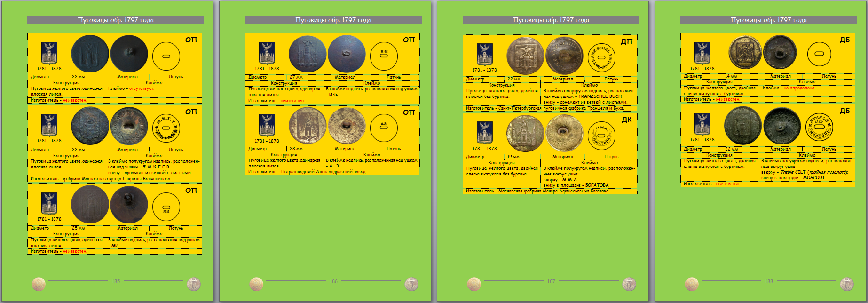Click the 25 mm button back photo
The width and height of the screenshot is (868, 303).
tap(129, 204)
